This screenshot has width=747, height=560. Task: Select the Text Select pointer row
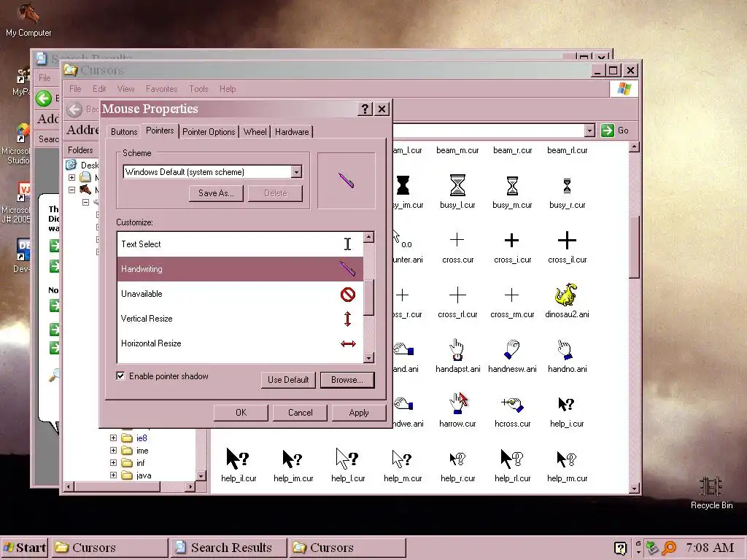(240, 244)
